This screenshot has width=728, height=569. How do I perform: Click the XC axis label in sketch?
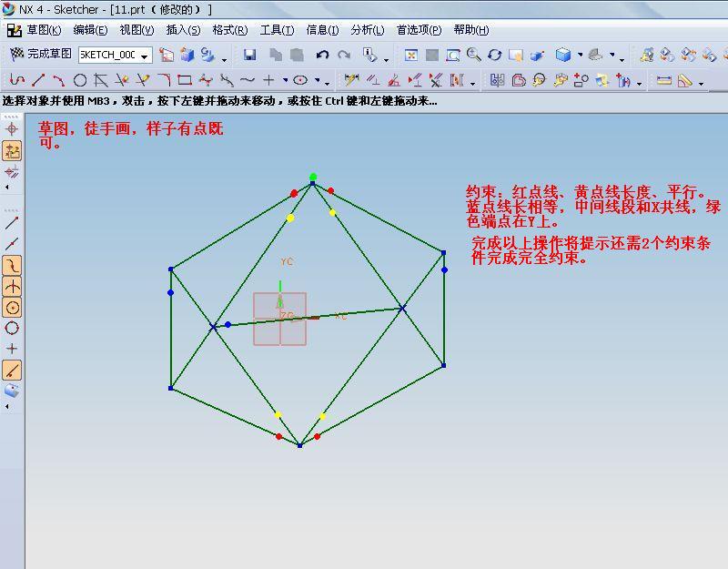tap(340, 316)
